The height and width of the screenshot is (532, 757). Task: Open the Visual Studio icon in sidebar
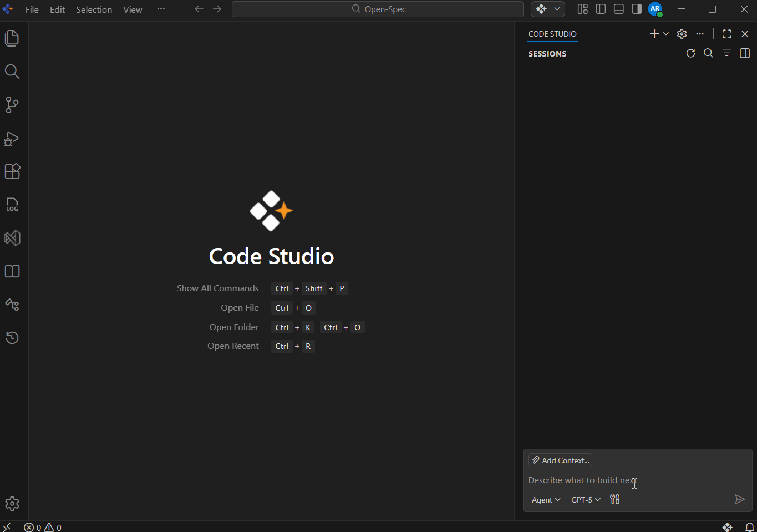(x=12, y=238)
